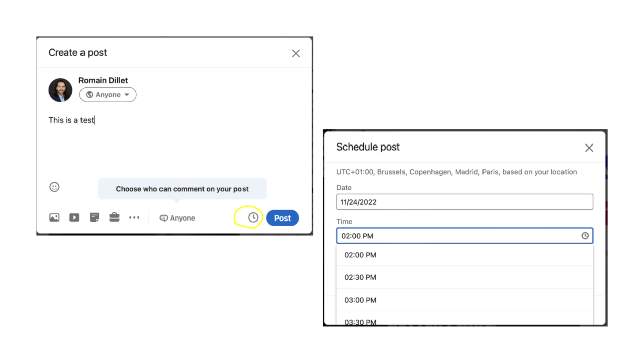Image resolution: width=644 pixels, height=363 pixels.
Task: Open the Date field dropdown
Action: pyautogui.click(x=464, y=202)
